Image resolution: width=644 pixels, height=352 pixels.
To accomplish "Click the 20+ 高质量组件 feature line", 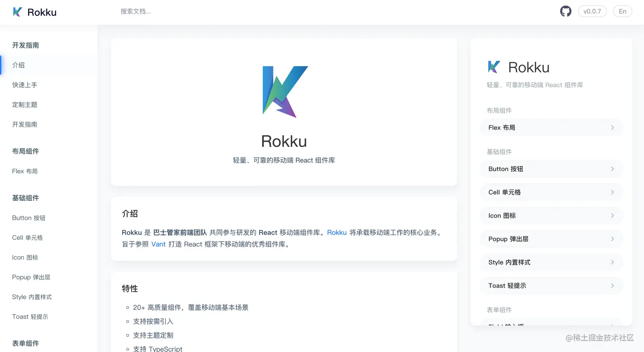I will pos(190,307).
